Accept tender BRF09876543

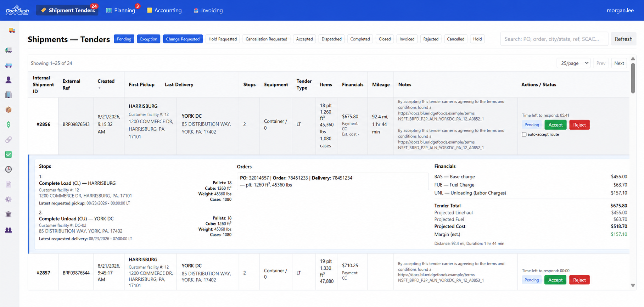tap(555, 125)
